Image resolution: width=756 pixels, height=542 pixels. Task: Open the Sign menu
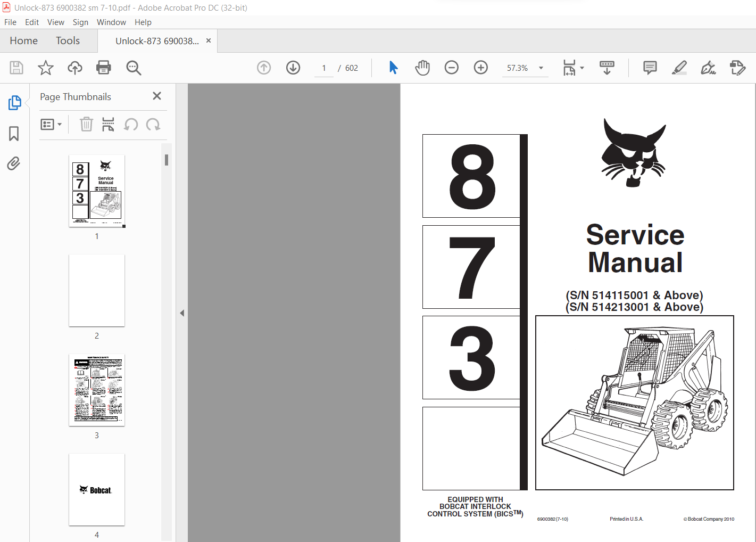click(80, 22)
